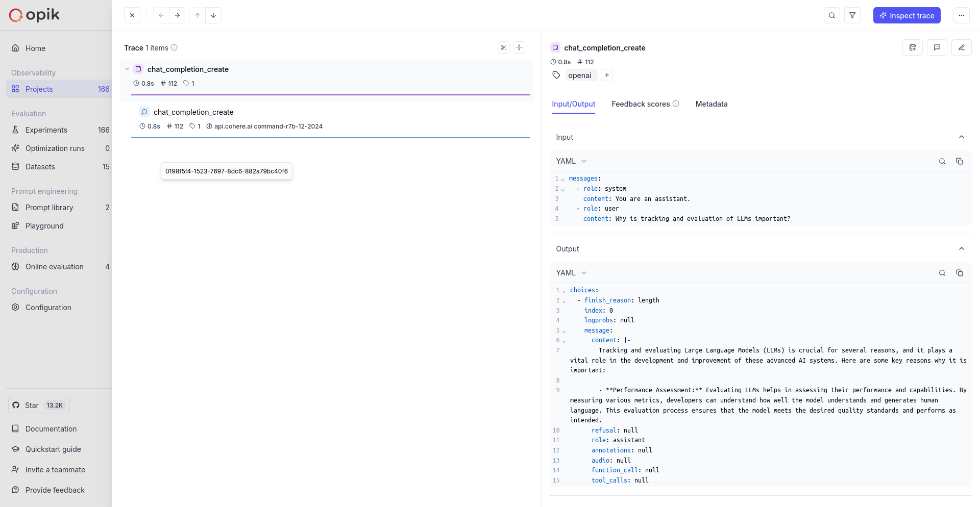Select the nested chat_completion_create LLM span
Screen dimensions: 980x507
193,112
